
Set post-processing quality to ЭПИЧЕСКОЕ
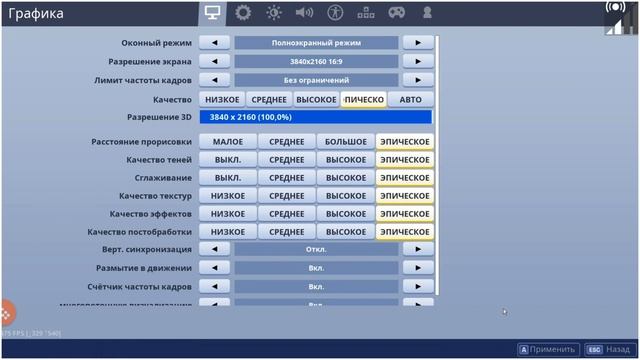coord(405,231)
